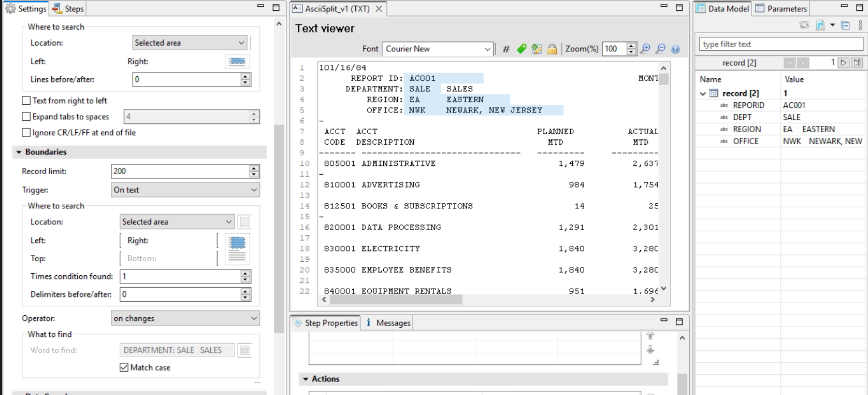Click the green tag icon in Text viewer
Image resolution: width=868 pixels, height=395 pixels.
[522, 49]
